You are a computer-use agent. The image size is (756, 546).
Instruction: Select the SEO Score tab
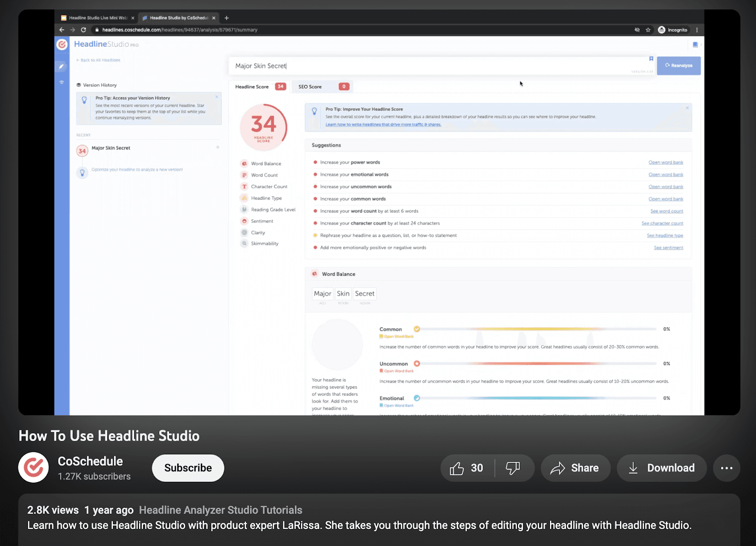point(323,86)
